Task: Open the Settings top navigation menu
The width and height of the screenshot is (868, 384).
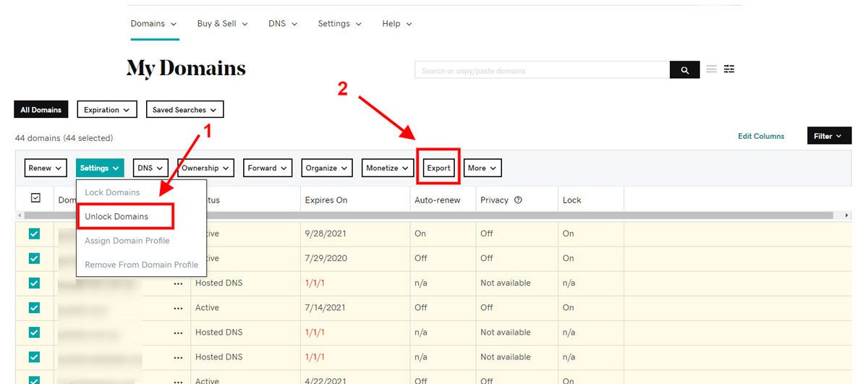Action: pyautogui.click(x=339, y=24)
